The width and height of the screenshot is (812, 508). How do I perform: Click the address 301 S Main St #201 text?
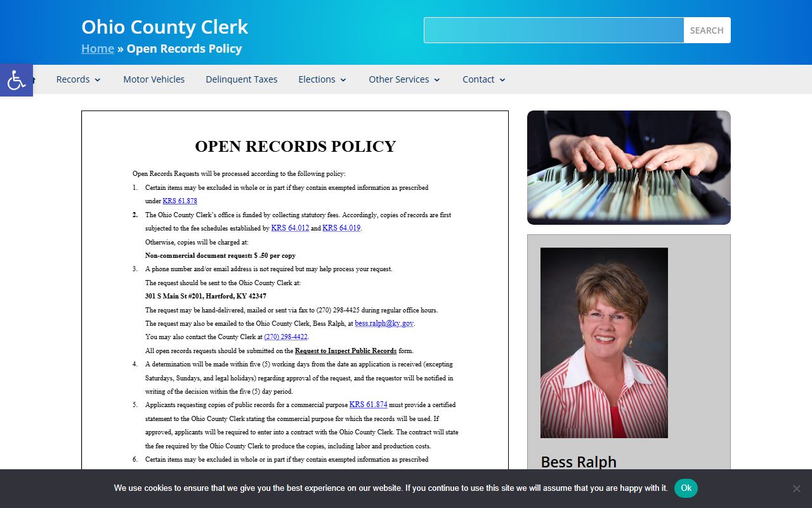tap(206, 297)
